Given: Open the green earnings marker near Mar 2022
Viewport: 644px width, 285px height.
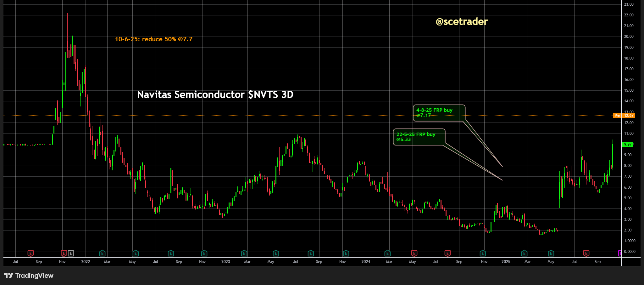Looking at the screenshot, I should click(102, 253).
